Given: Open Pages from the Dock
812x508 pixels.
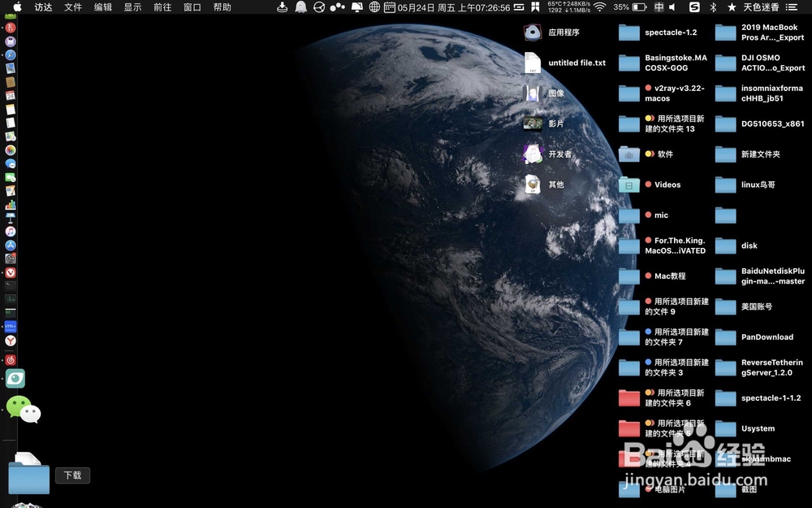Looking at the screenshot, I should pos(11,191).
